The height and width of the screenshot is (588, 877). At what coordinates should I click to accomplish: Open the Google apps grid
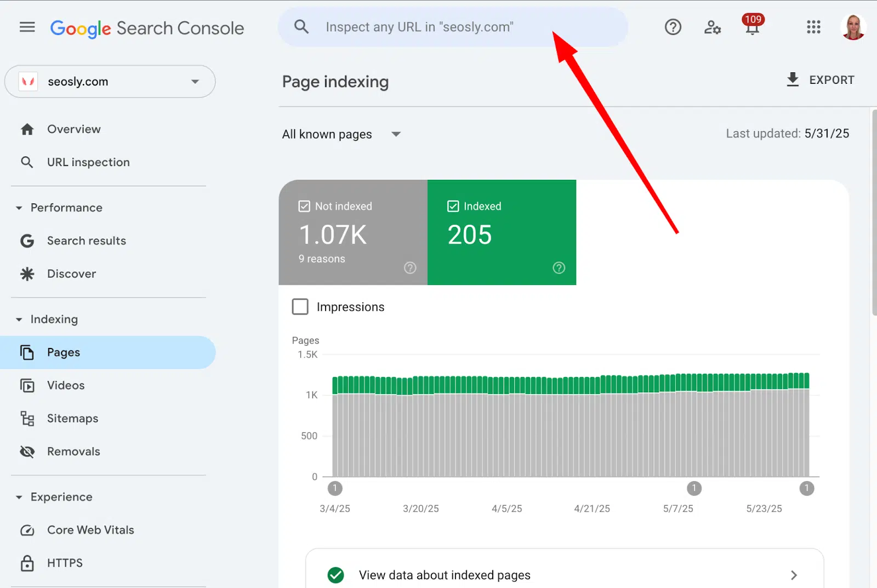click(813, 27)
